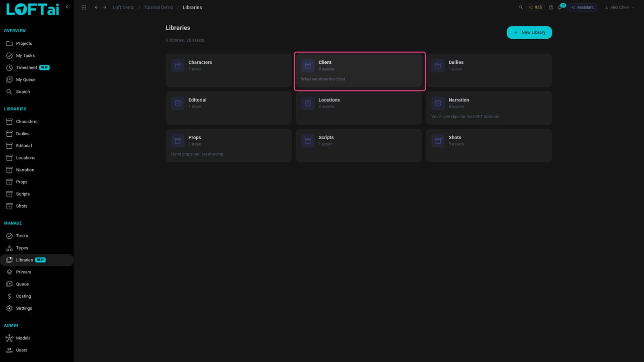This screenshot has height=362, width=644.
Task: Open the help question mark icon
Action: (x=551, y=8)
